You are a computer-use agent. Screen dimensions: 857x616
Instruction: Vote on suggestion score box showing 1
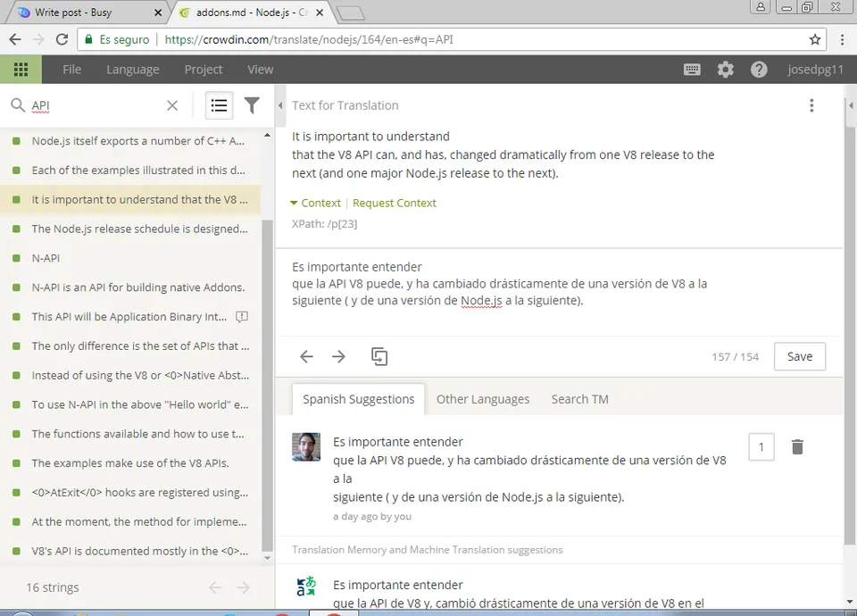coord(761,447)
